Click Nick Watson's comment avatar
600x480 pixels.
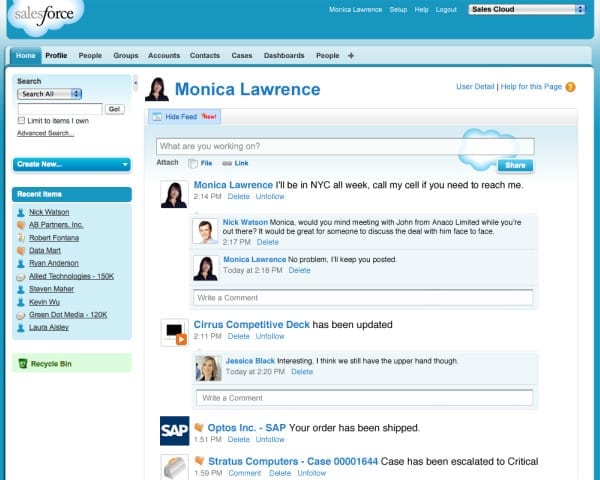pos(205,231)
